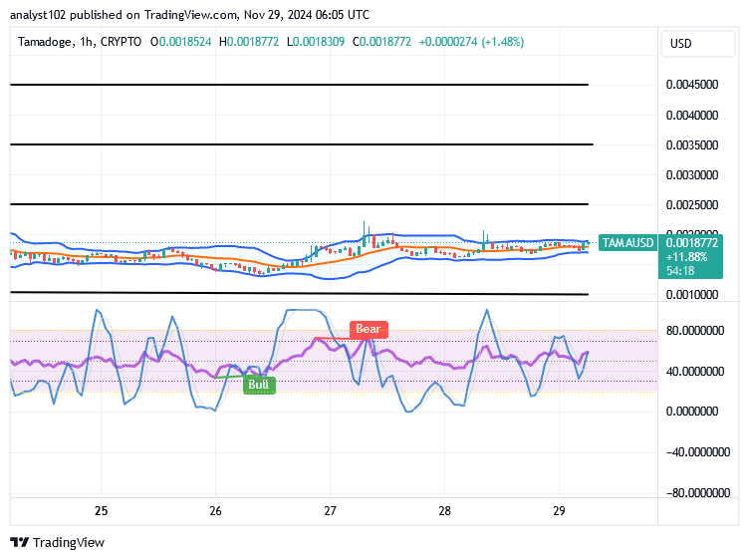Click the 0.0030000 price axis label

(692, 175)
